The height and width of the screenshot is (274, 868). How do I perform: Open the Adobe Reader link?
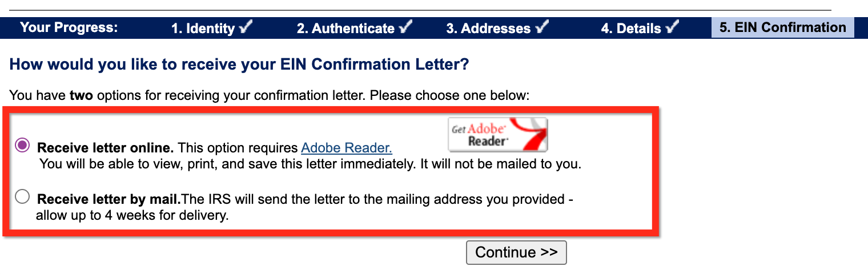click(347, 148)
